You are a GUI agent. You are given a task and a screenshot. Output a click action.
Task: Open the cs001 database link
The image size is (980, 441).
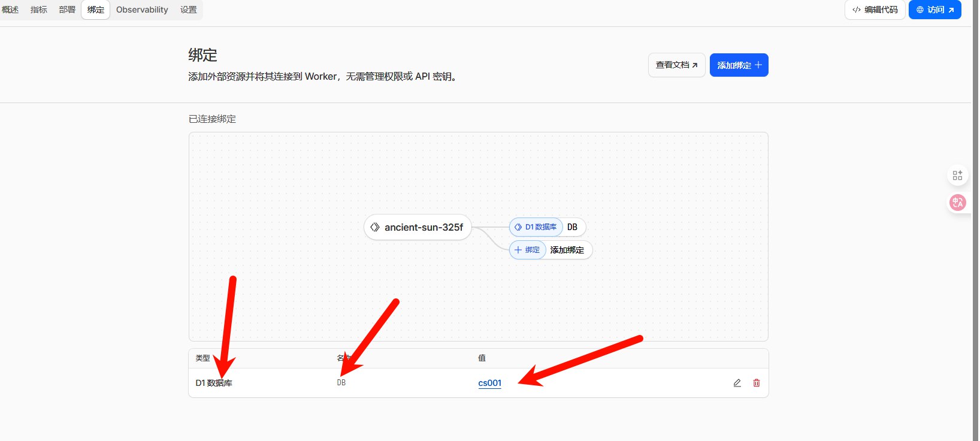[489, 383]
